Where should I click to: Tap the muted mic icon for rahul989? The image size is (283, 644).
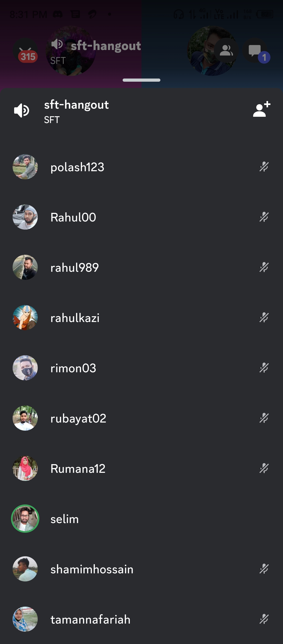pyautogui.click(x=264, y=267)
